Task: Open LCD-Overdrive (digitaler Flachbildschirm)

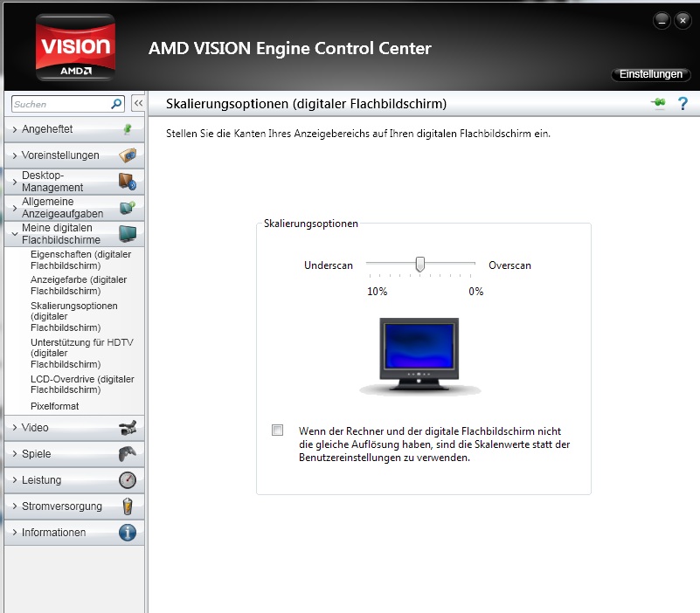Action: 82,384
